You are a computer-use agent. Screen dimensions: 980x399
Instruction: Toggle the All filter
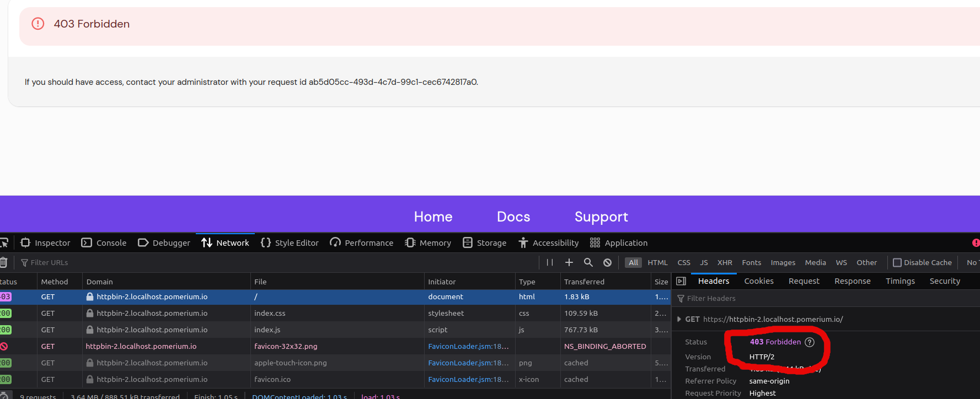633,262
